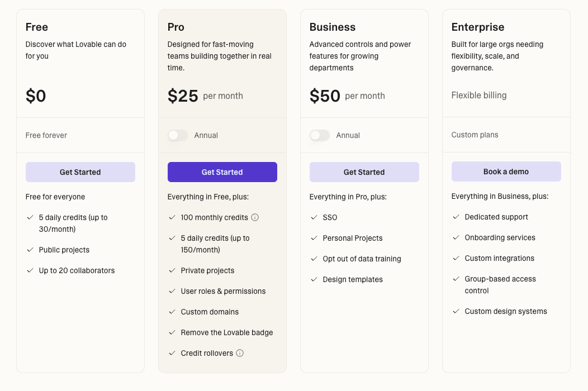Click checkmark icon next to Custom domains
The width and height of the screenshot is (588, 391).
tap(172, 312)
